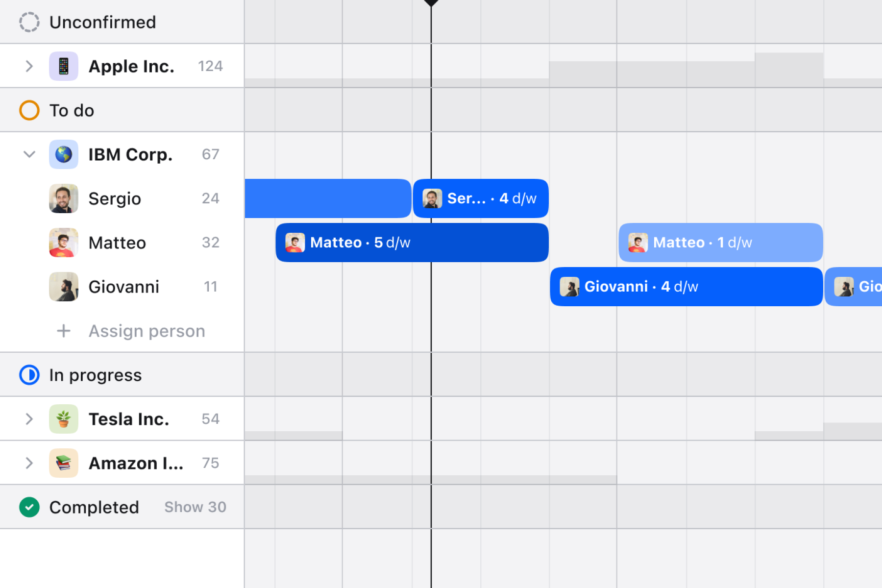Click the today marker at timeline top
Screen dimensions: 882x588
click(x=431, y=3)
